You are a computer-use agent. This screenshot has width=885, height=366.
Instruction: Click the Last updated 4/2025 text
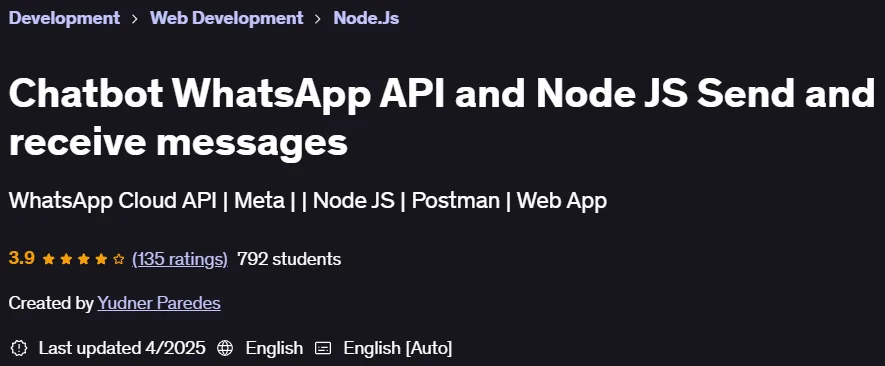122,348
